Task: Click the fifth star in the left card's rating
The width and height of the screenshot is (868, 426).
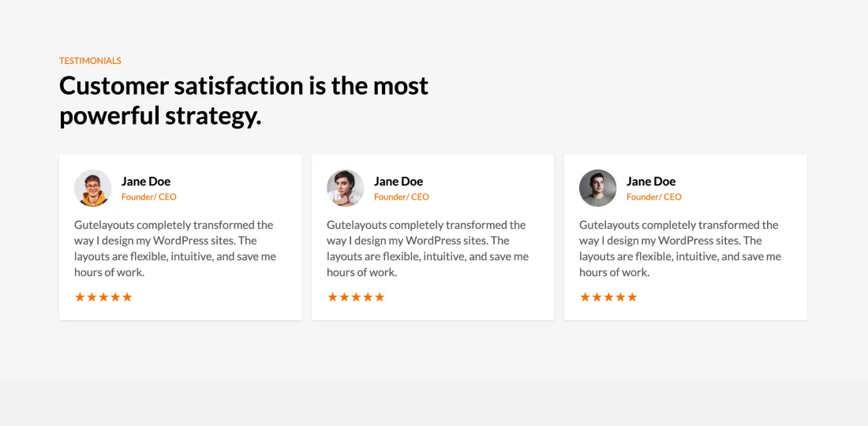Action: pyautogui.click(x=127, y=297)
